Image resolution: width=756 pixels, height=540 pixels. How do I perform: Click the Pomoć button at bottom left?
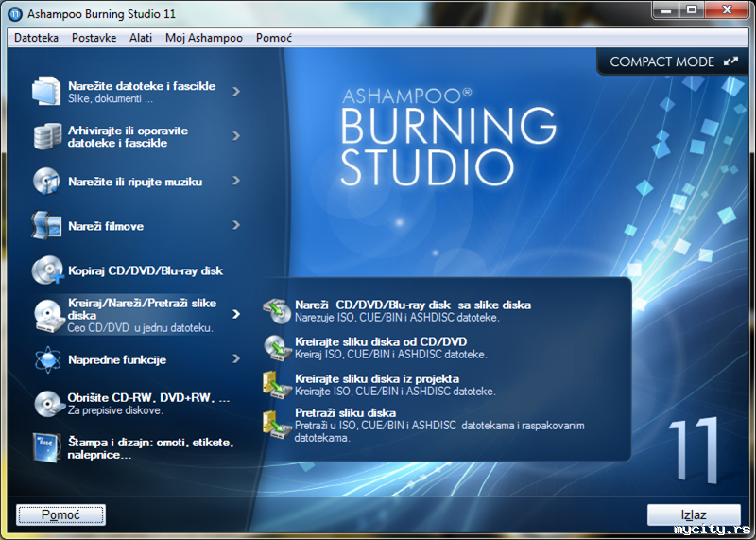click(x=60, y=514)
